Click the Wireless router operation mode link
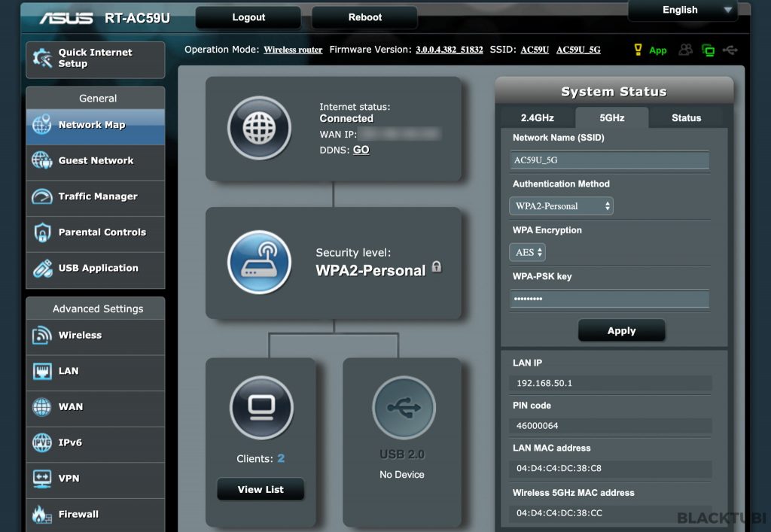 point(293,50)
